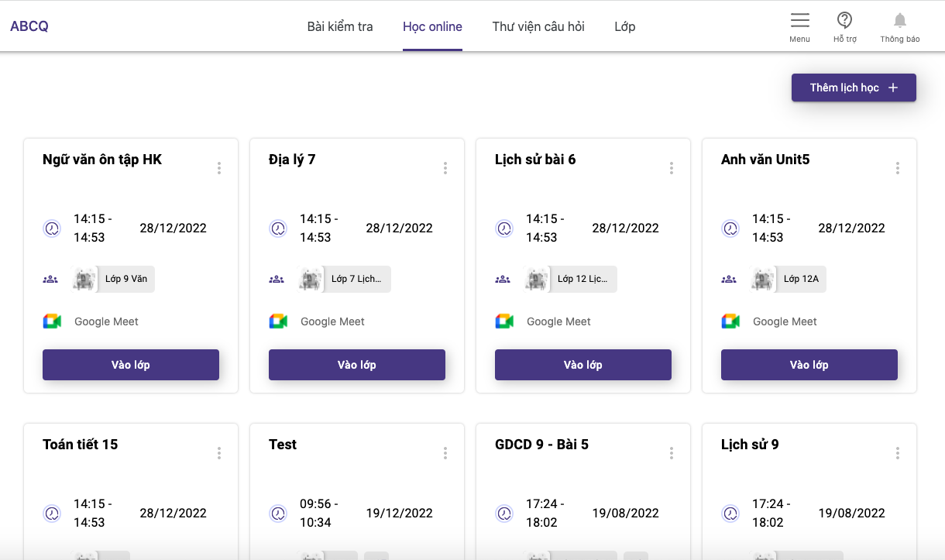Click Google Meet icon in Địa lý 7 card
945x560 pixels.
point(278,321)
